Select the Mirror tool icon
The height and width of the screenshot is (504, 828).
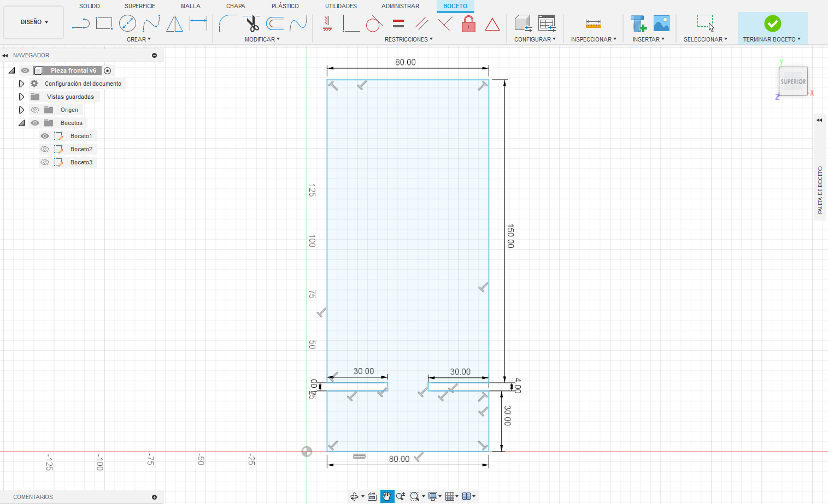(174, 23)
